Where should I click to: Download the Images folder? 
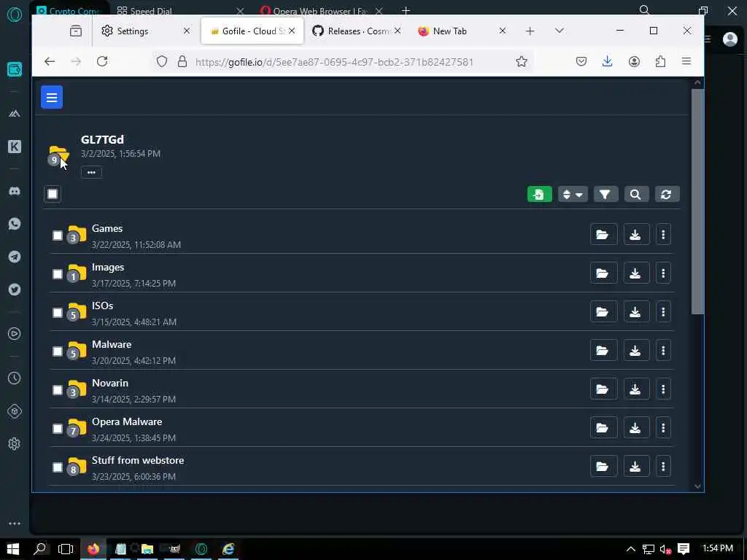(636, 273)
